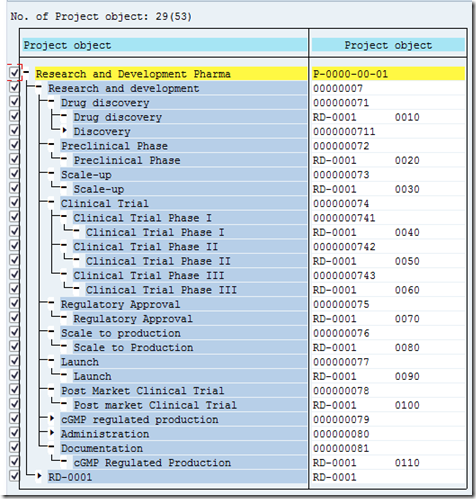The image size is (476, 499).
Task: Collapse Clinical Trial Phase III 0000000743 node
Action: pyautogui.click(x=64, y=274)
